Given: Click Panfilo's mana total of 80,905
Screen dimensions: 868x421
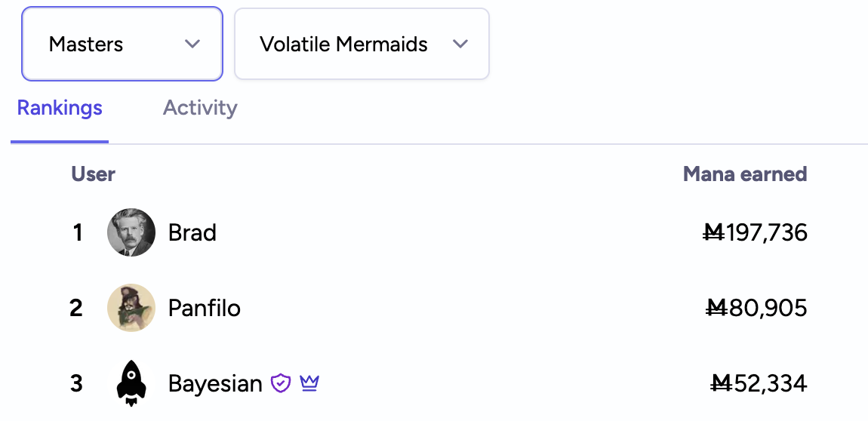Looking at the screenshot, I should pos(757,308).
